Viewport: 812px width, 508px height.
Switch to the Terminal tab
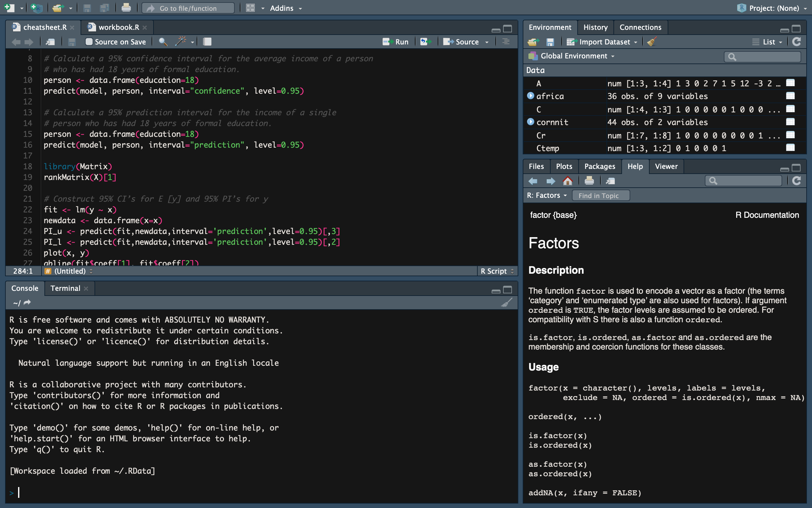point(65,288)
